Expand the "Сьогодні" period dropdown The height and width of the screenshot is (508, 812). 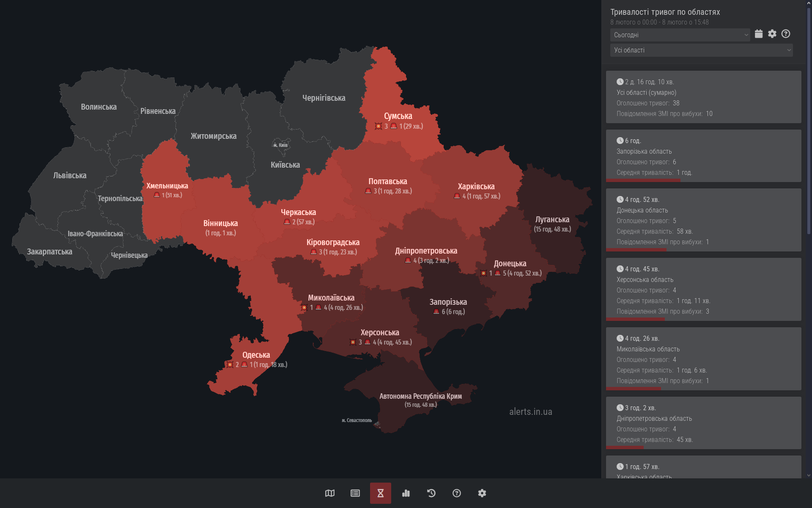[x=680, y=35]
